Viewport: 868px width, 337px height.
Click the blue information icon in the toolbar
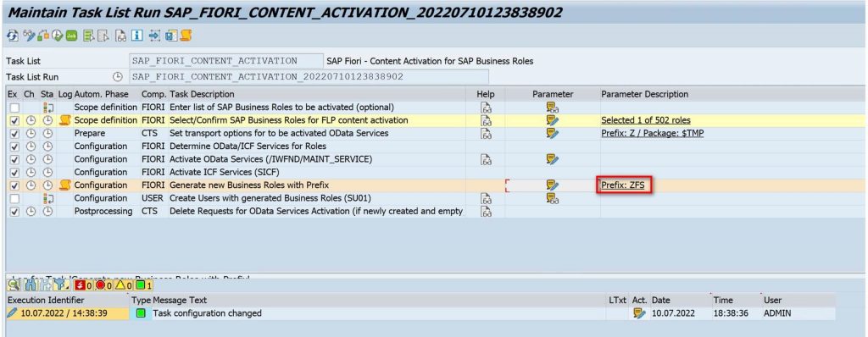click(137, 36)
